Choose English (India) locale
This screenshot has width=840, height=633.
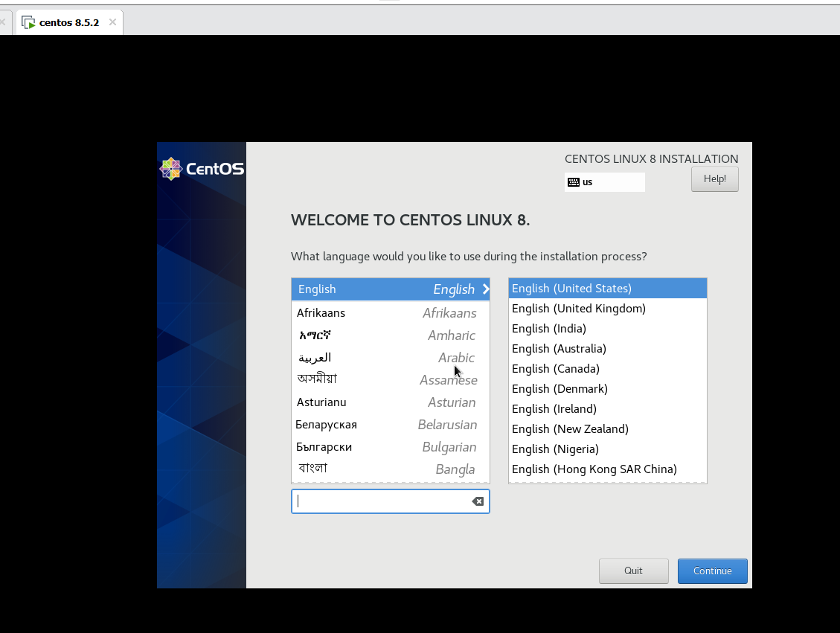pyautogui.click(x=608, y=328)
